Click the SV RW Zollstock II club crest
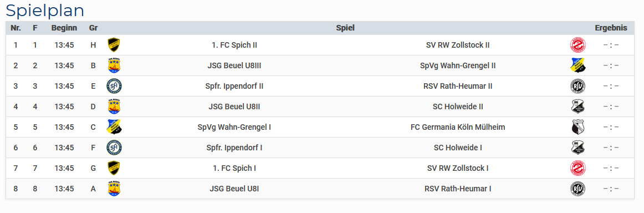 (x=578, y=45)
